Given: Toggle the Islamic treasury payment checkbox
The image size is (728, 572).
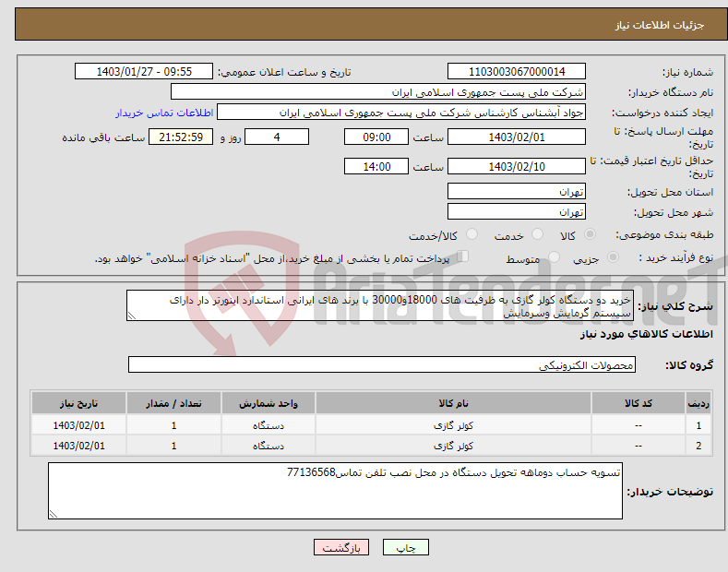Looking at the screenshot, I should click(x=463, y=256).
